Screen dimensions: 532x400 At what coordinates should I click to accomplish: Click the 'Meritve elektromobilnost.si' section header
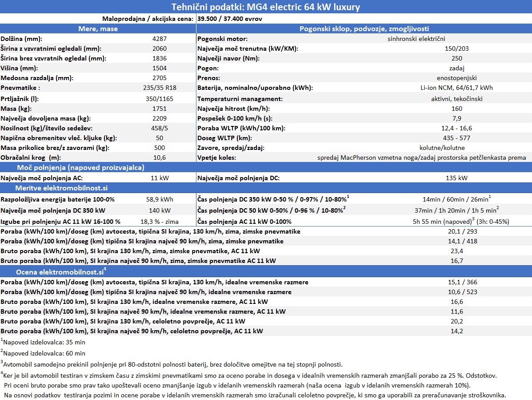pos(61,188)
